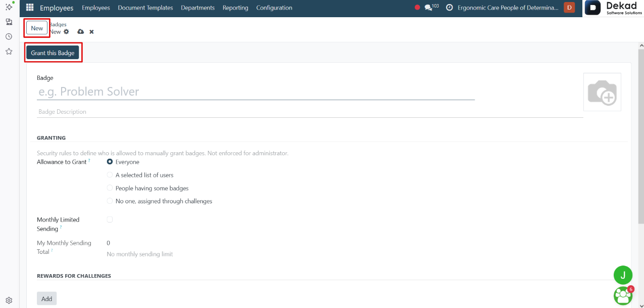
Task: Show help tooltip for Monthly Limited Sending
Action: [61, 227]
